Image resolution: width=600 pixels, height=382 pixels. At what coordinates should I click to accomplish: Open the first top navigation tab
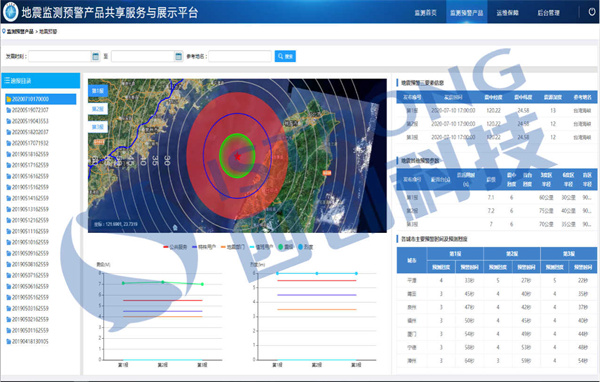tap(426, 13)
